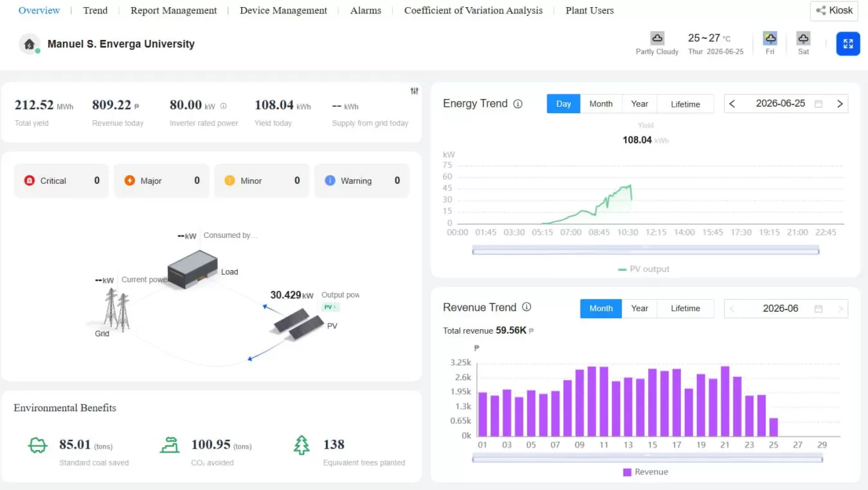Click the Energy Trend info icon

tap(518, 104)
